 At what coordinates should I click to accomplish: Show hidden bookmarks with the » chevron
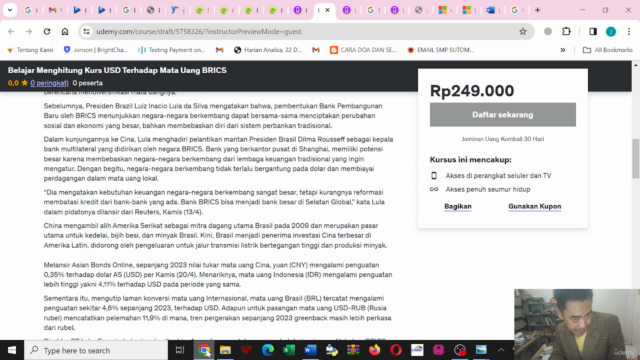563,50
